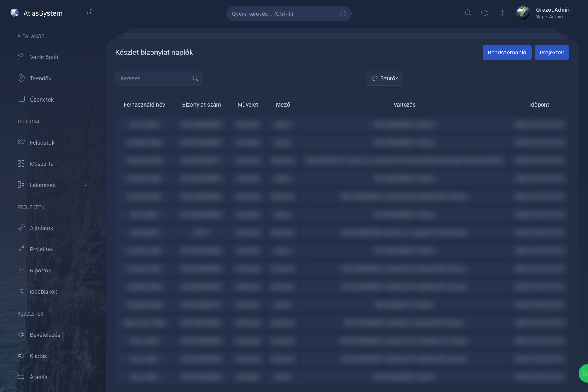Open the green feed widget icon
Viewport: 588px width, 392px height.
584,373
